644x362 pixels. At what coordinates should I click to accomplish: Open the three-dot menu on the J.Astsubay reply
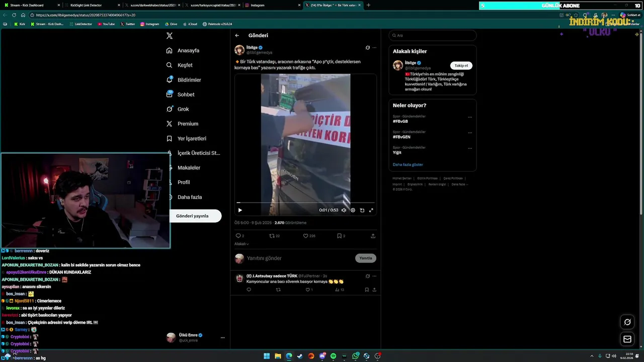(x=374, y=276)
